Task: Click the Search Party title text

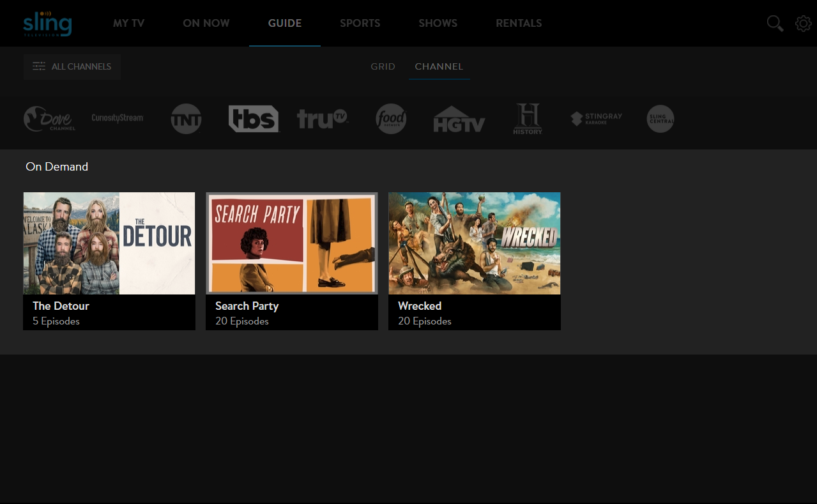Action: click(x=247, y=306)
